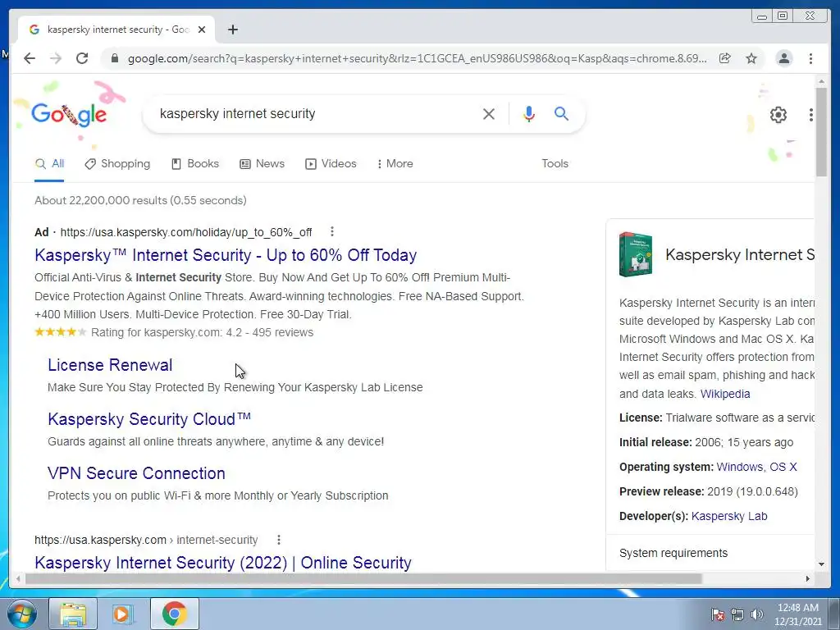
Task: Click the Chrome address bar URL
Action: 417,58
